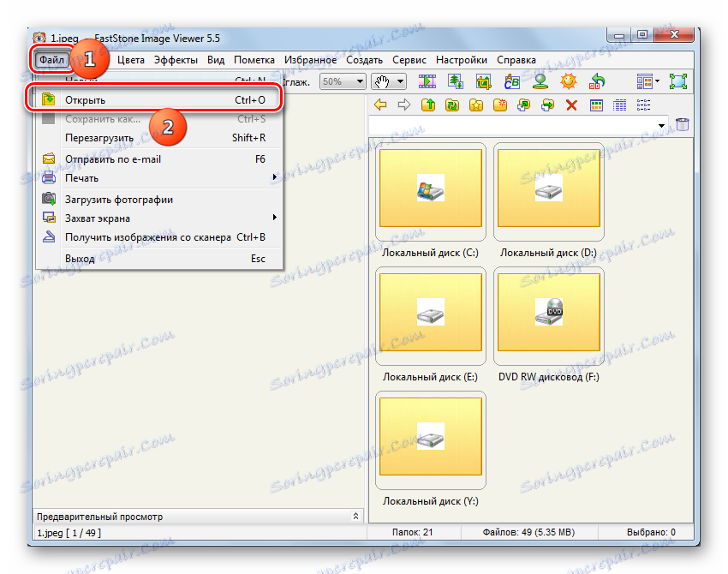Open the Сервис menu

point(409,60)
